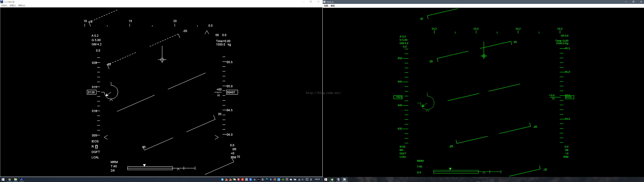Click the Bluetooth tray icon
Screen dimensions: 644x182
tap(271, 179)
